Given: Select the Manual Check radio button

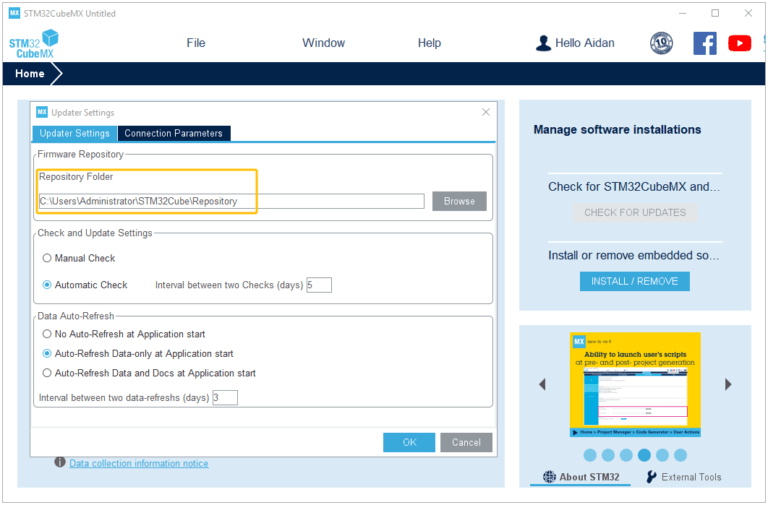Looking at the screenshot, I should point(47,258).
